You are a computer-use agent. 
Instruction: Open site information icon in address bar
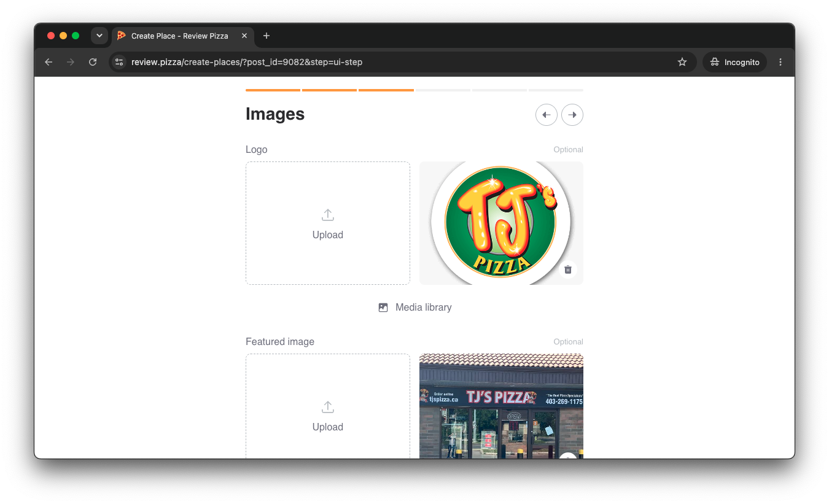(x=120, y=62)
